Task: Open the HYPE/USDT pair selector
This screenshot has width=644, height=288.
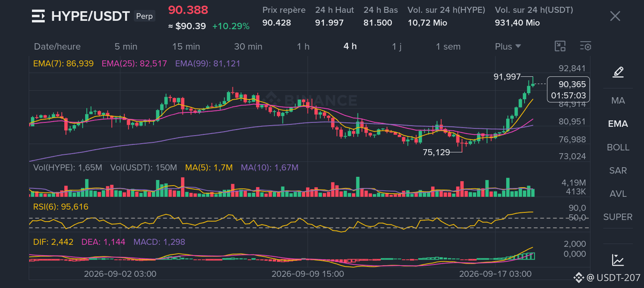Action: (x=91, y=16)
